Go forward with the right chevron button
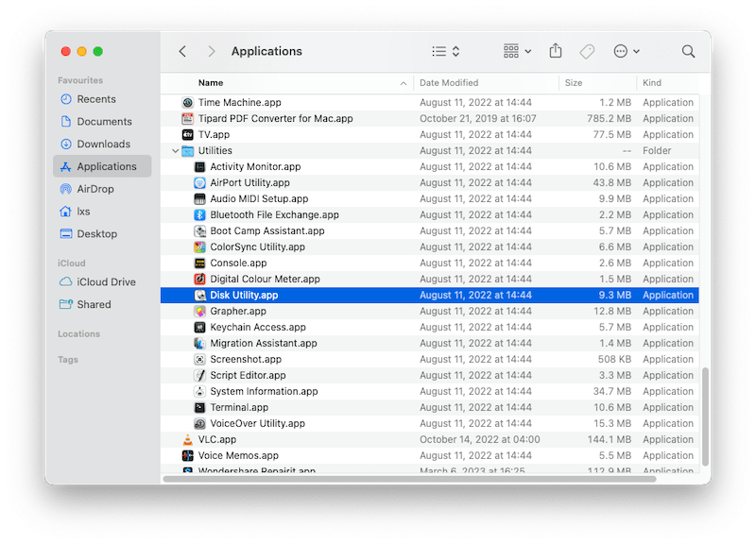756x544 pixels. 211,52
